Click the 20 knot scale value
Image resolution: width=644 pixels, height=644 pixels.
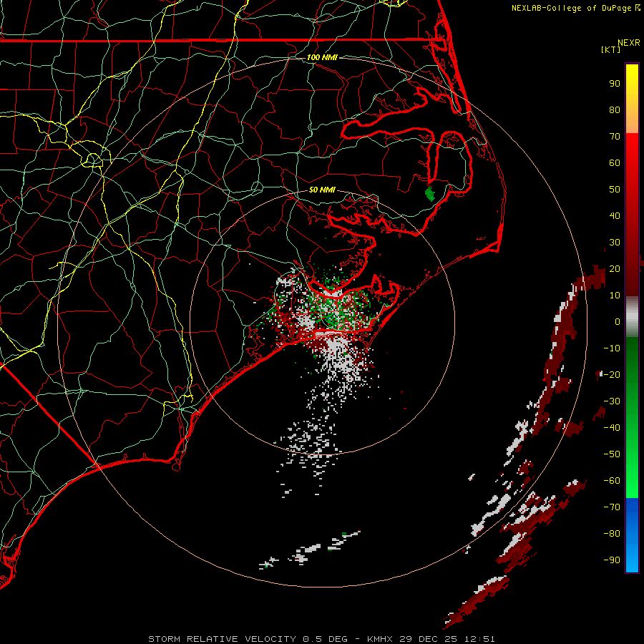615,268
